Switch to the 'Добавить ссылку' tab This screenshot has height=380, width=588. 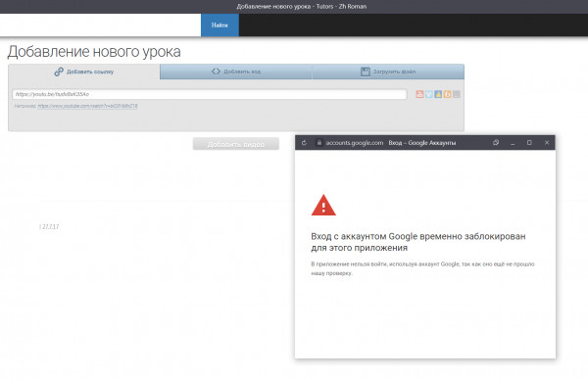pos(84,71)
